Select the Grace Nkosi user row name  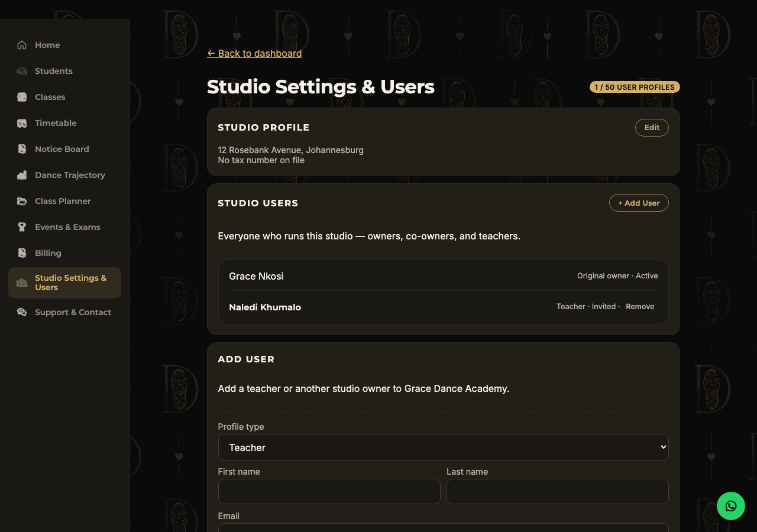point(256,276)
